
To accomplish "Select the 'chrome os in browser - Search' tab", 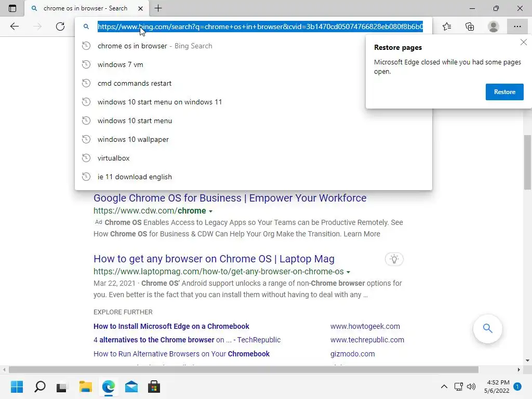I will coord(87,8).
